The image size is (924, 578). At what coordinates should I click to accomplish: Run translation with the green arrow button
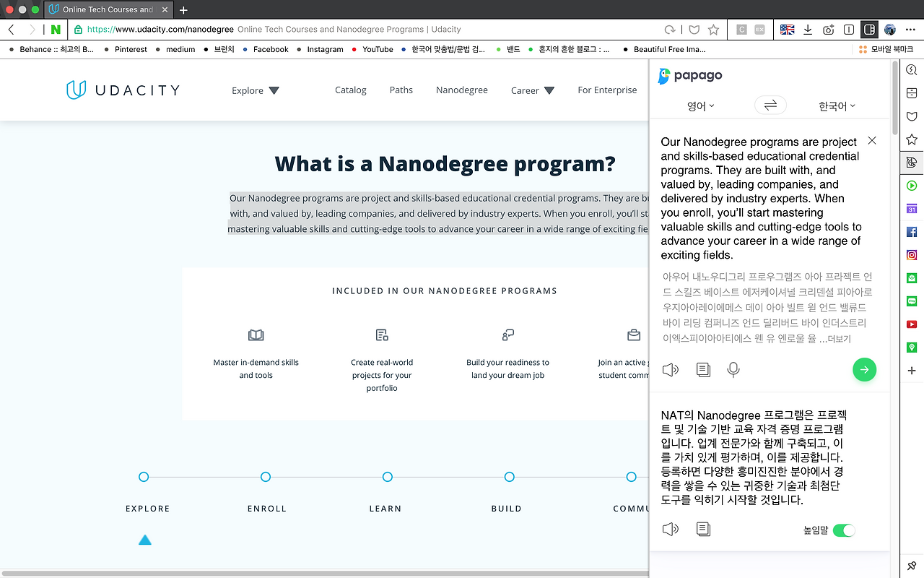coord(864,370)
